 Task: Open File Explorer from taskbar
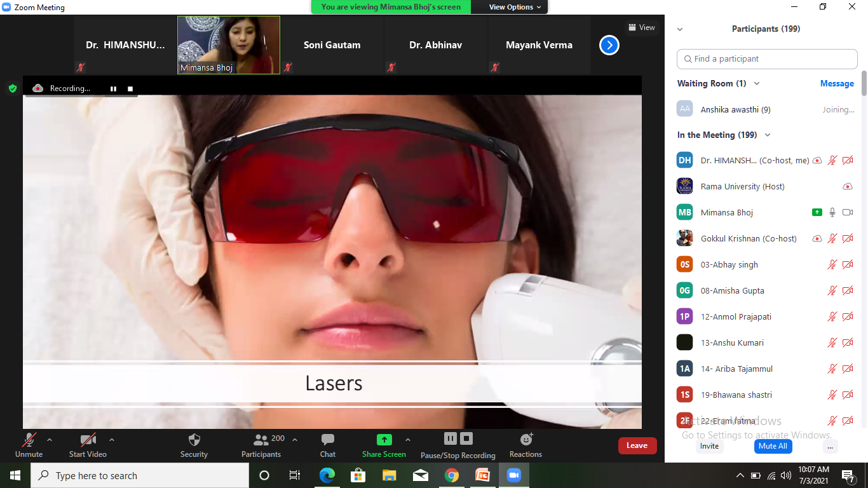point(389,475)
